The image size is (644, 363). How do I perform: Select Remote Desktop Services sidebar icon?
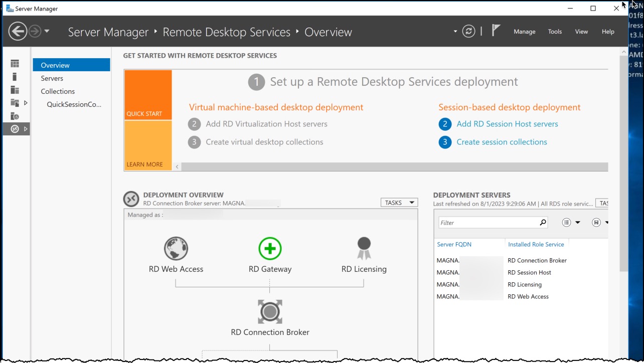(15, 129)
